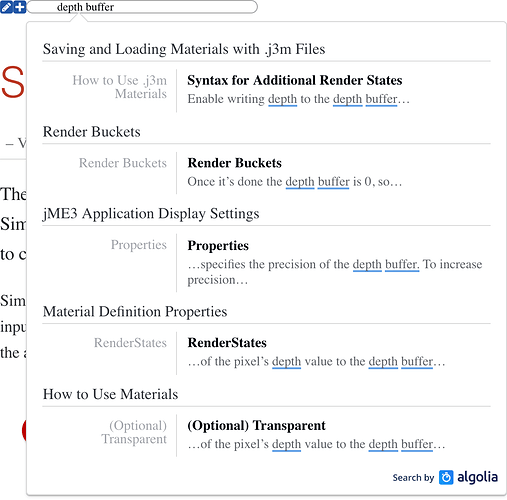
Task: Click the 'Search by' text
Action: (413, 478)
